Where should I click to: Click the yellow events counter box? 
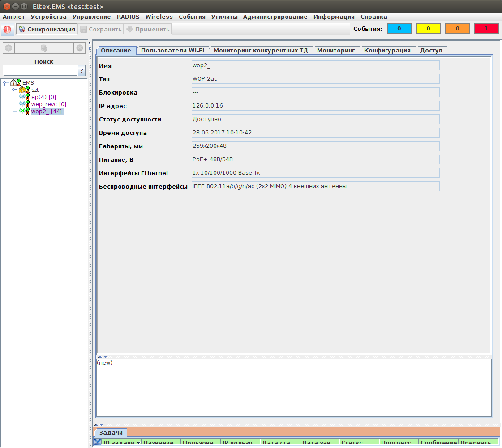pyautogui.click(x=428, y=29)
